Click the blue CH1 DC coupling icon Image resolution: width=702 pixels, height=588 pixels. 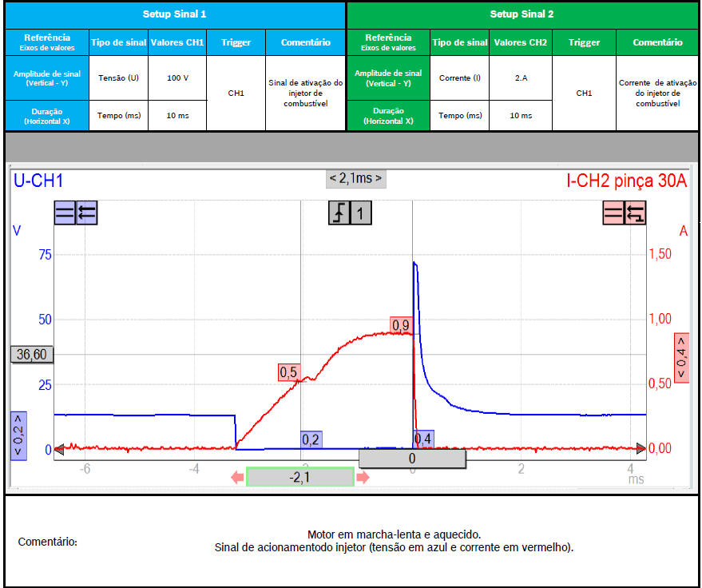click(65, 213)
